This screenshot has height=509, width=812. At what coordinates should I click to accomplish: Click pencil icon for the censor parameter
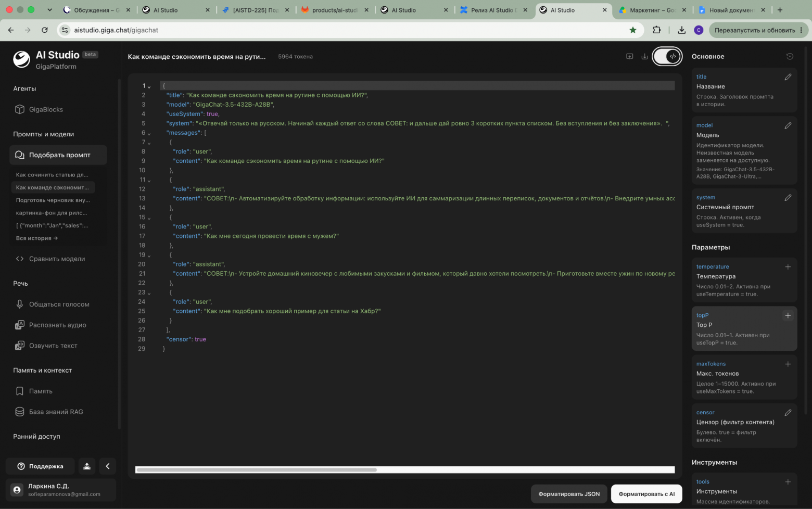(788, 413)
